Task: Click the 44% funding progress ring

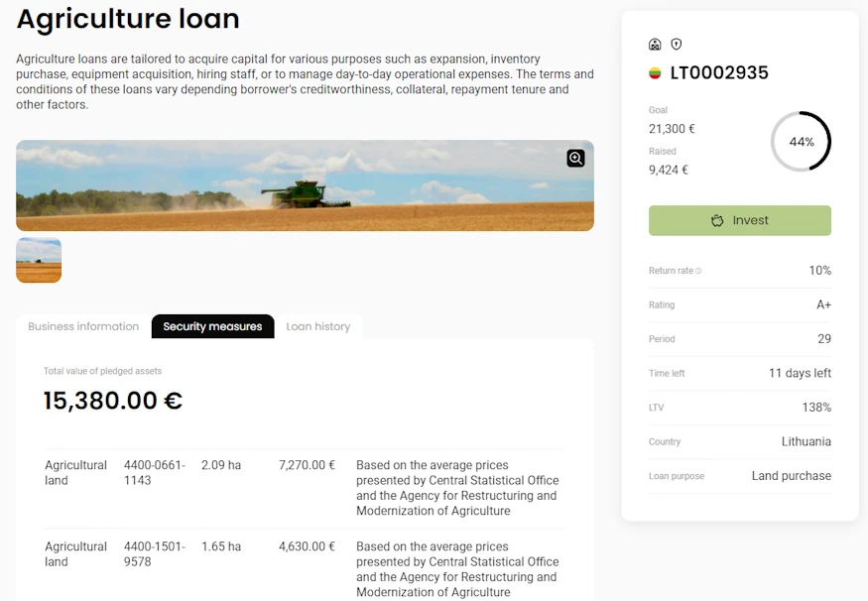Action: (801, 142)
